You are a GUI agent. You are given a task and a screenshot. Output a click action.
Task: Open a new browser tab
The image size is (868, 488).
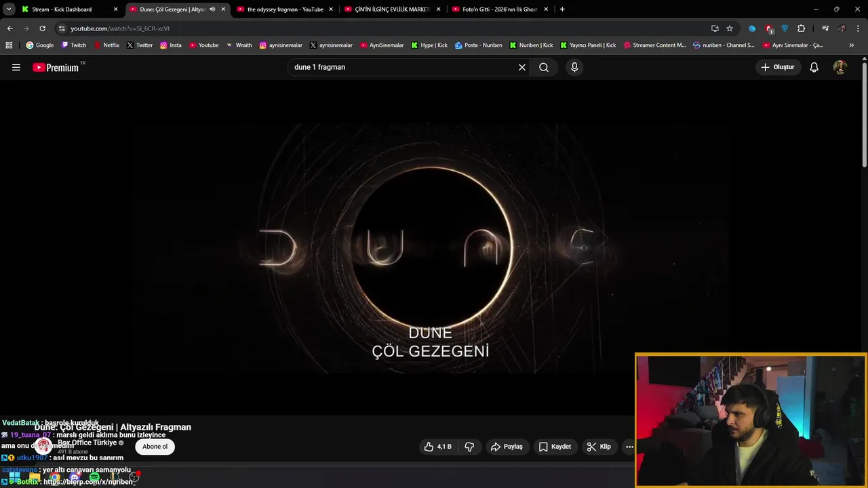pyautogui.click(x=562, y=9)
